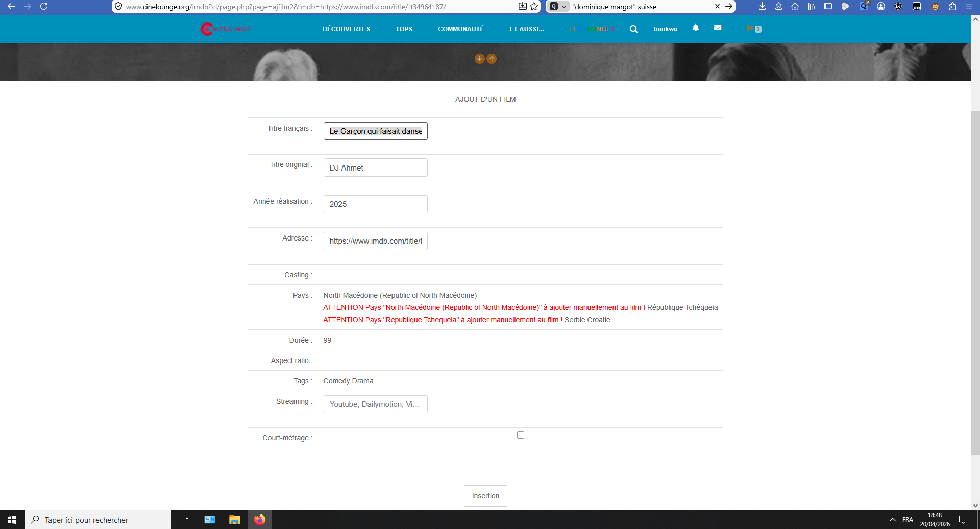
Task: Click the flag icon in the header
Action: [749, 29]
